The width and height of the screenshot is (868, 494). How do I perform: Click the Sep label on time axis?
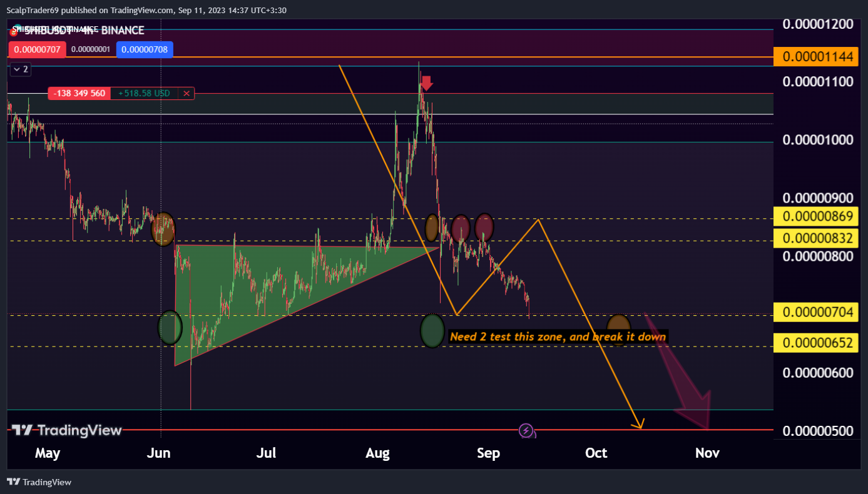pos(488,453)
